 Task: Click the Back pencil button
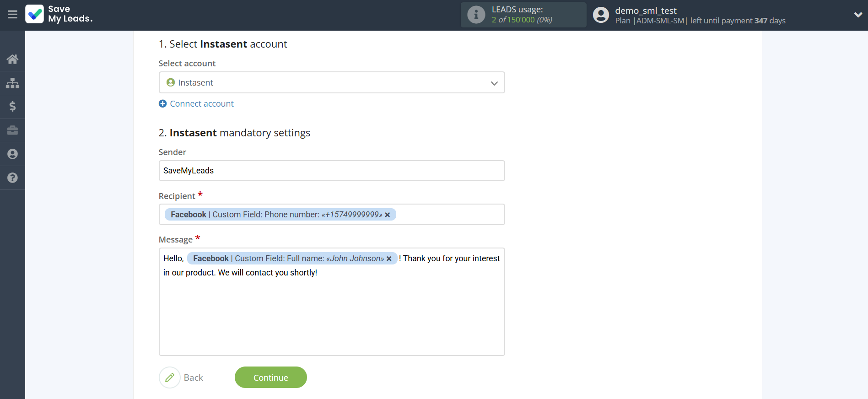170,377
